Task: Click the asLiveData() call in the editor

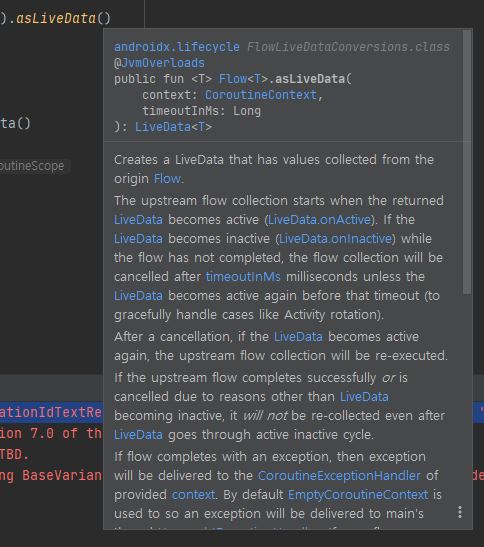Action: (63, 18)
